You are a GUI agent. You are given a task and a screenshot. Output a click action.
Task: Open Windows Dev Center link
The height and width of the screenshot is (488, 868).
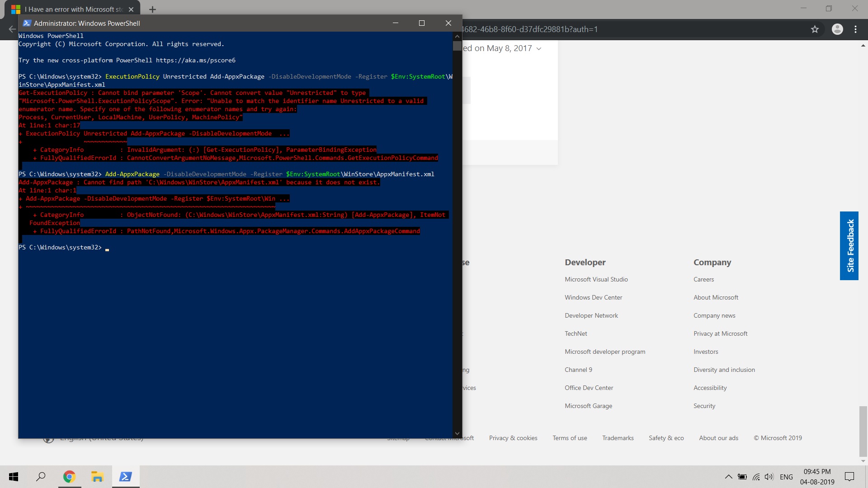tap(593, 297)
